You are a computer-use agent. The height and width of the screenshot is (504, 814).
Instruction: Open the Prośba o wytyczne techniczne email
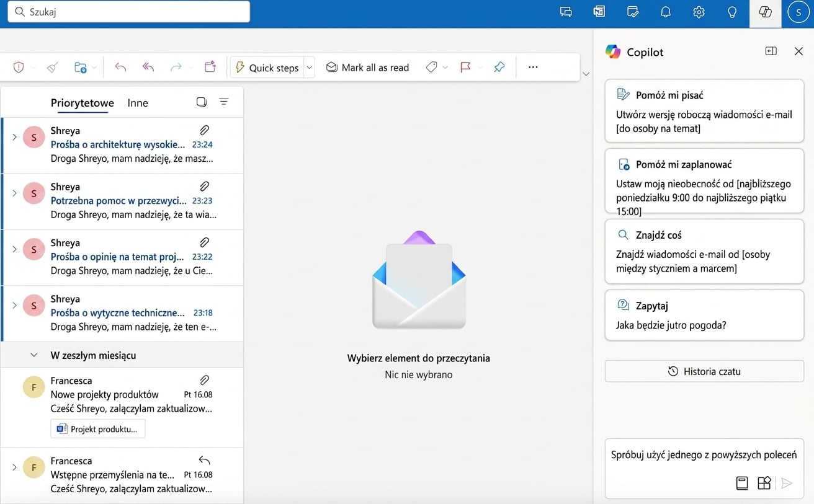tap(122, 313)
